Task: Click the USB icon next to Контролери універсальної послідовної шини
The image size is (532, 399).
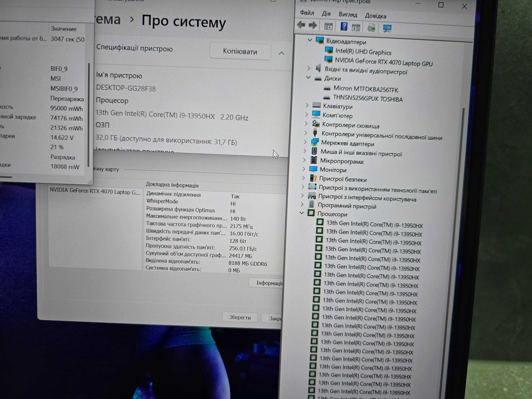Action: (315, 132)
